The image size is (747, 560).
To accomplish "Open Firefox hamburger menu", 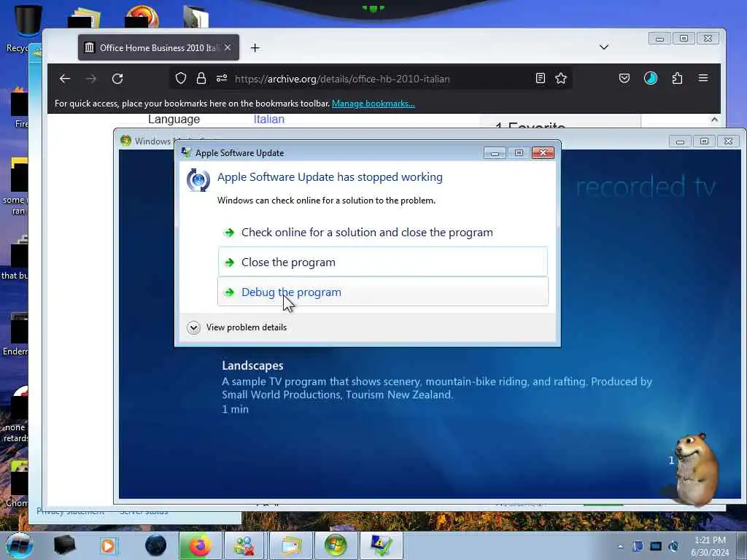I will 703,78.
